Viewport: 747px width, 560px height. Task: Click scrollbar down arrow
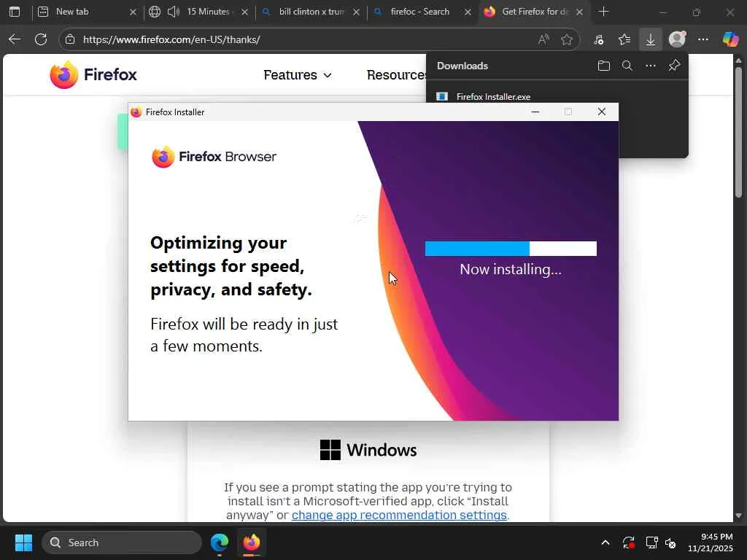click(x=738, y=516)
